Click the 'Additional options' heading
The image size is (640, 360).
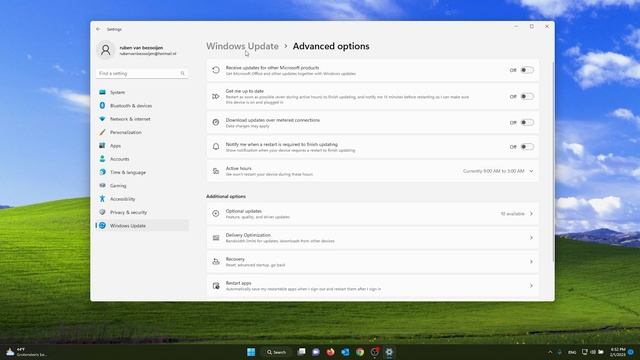point(226,196)
